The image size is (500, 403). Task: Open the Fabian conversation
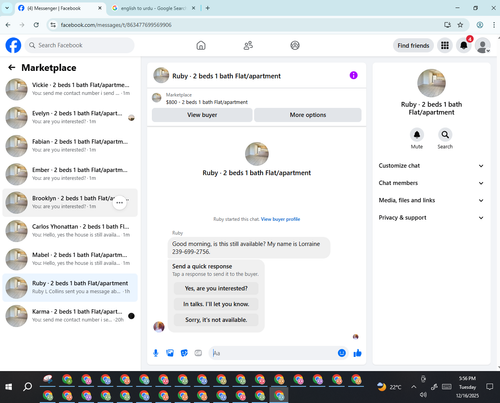click(x=70, y=146)
